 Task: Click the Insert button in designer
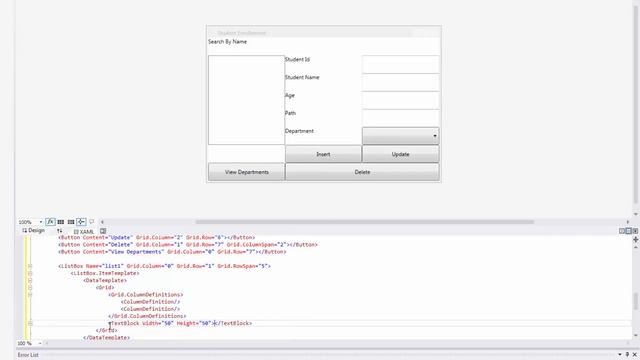point(323,154)
